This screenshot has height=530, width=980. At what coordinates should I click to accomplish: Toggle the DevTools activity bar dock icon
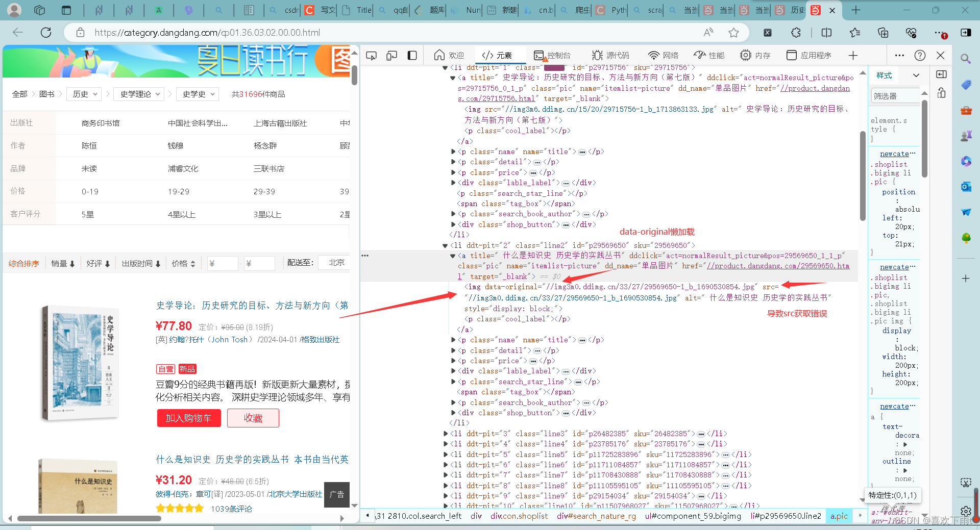[412, 56]
